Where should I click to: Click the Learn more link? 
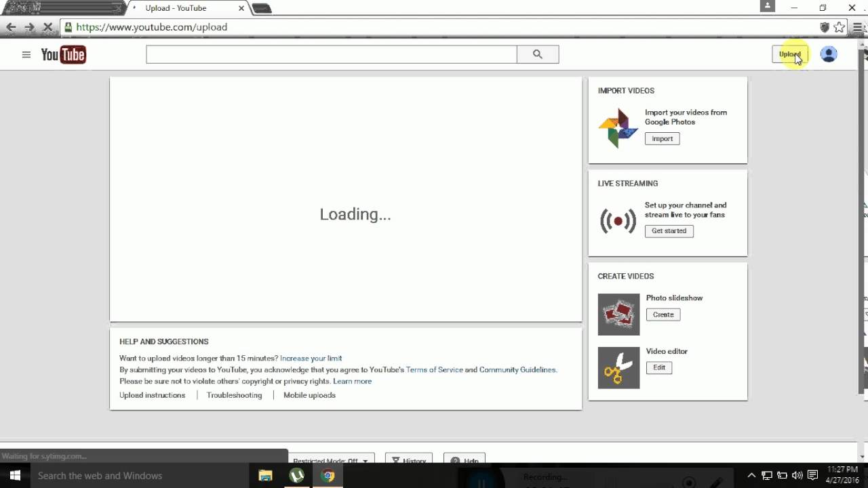tap(353, 381)
